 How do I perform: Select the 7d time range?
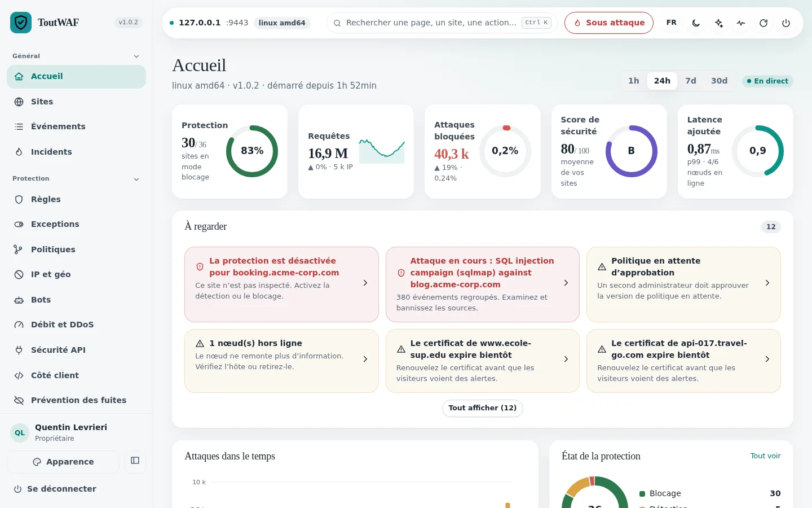pyautogui.click(x=691, y=81)
